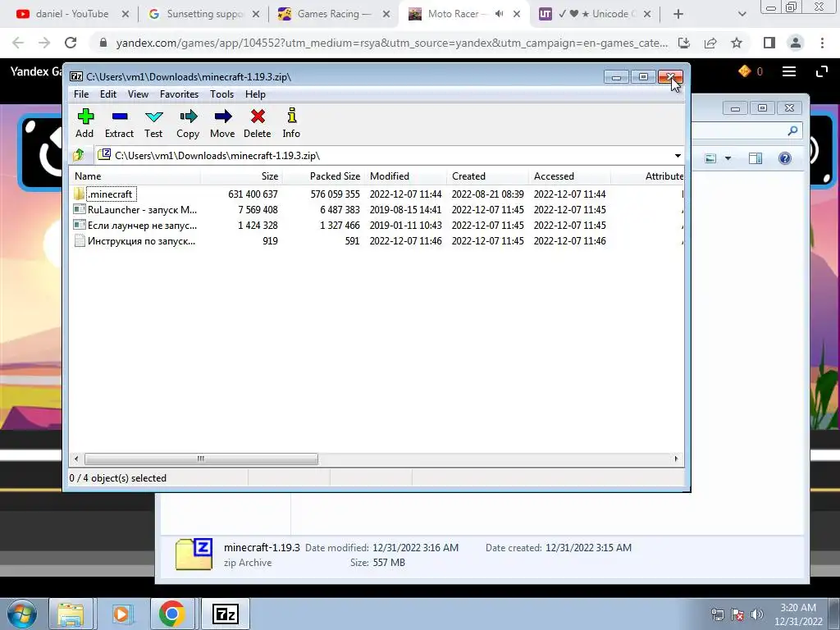The image size is (840, 630).
Task: Expand the Explorer view options dropdown arrow
Action: (728, 158)
